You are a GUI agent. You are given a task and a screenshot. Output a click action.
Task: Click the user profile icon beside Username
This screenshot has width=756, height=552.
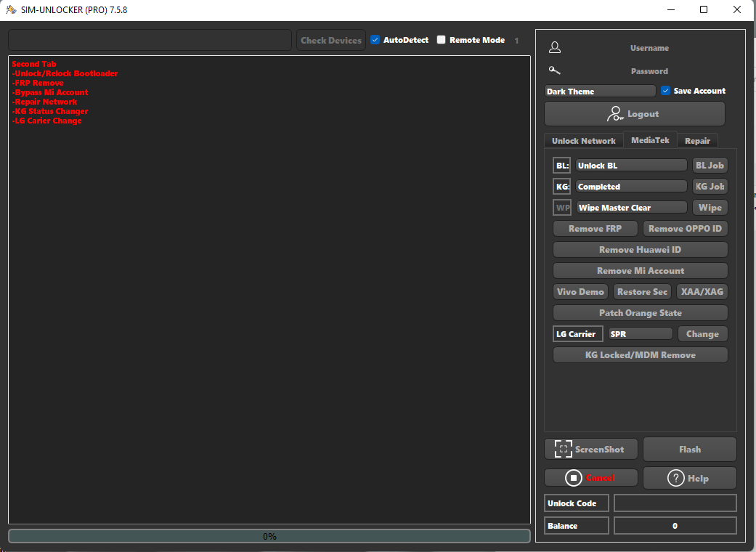click(555, 48)
